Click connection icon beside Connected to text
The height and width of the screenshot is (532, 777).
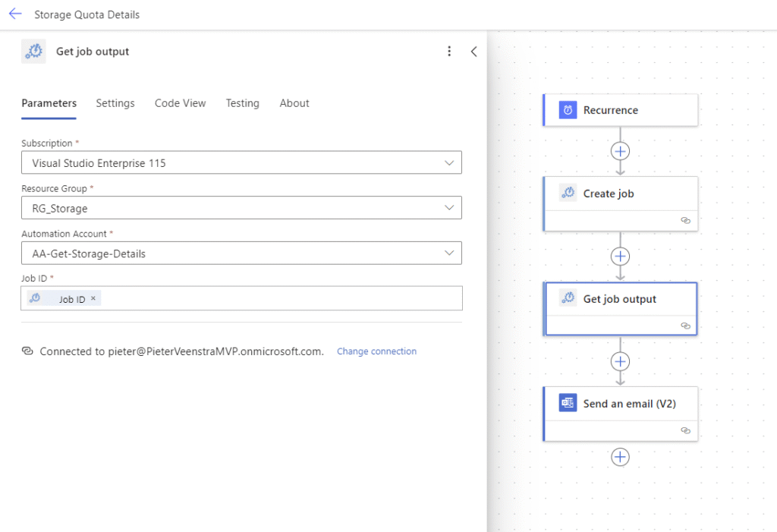[28, 351]
